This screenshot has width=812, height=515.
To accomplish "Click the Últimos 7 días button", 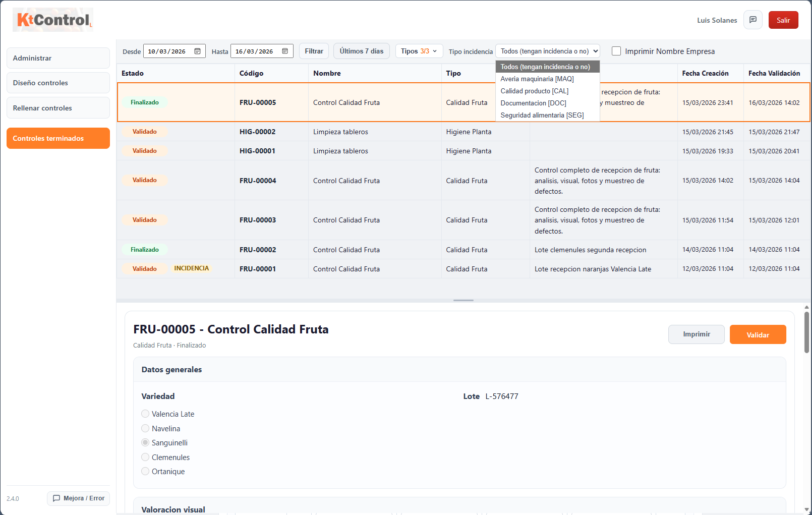I will coord(361,51).
